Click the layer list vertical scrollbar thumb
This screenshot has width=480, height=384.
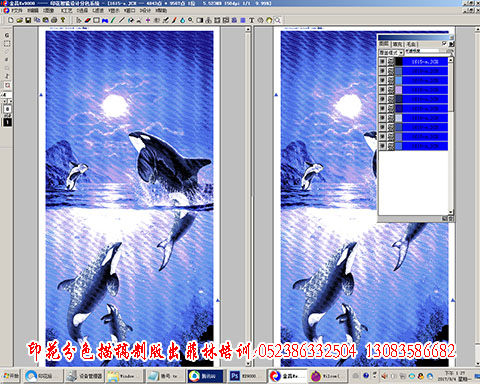click(451, 87)
